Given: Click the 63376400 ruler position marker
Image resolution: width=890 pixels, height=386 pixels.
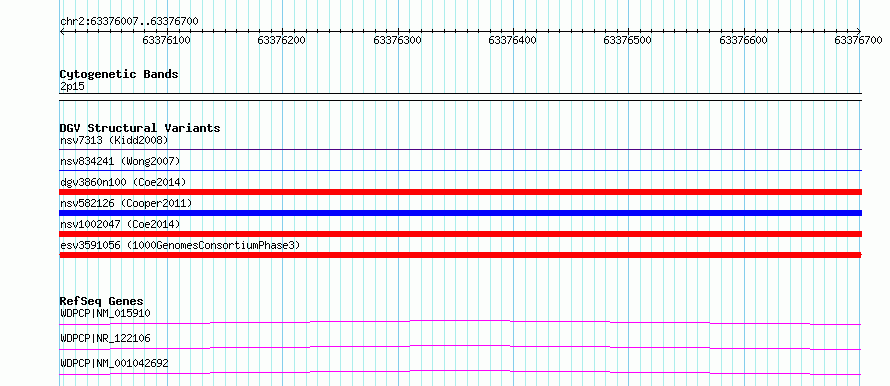Looking at the screenshot, I should [x=512, y=40].
